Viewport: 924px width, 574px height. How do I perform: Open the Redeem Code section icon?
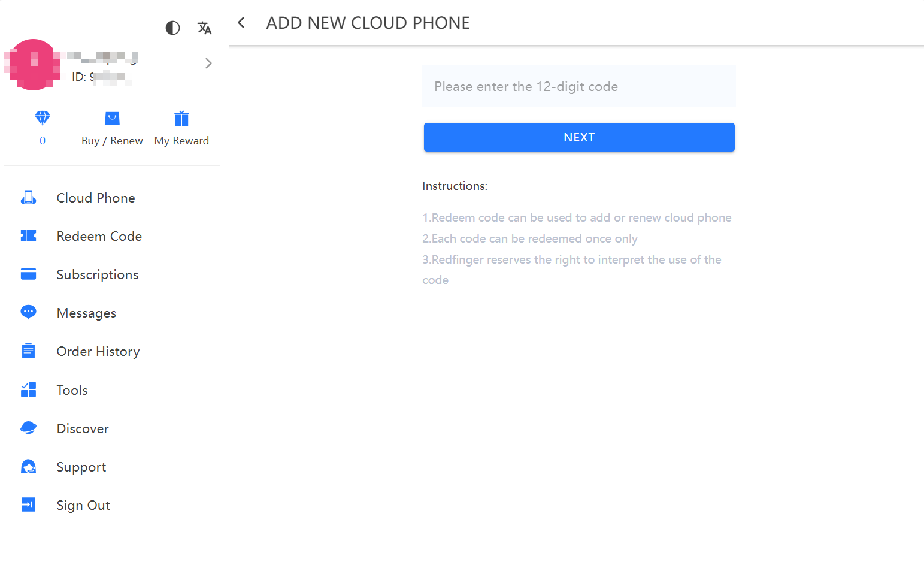click(x=28, y=235)
